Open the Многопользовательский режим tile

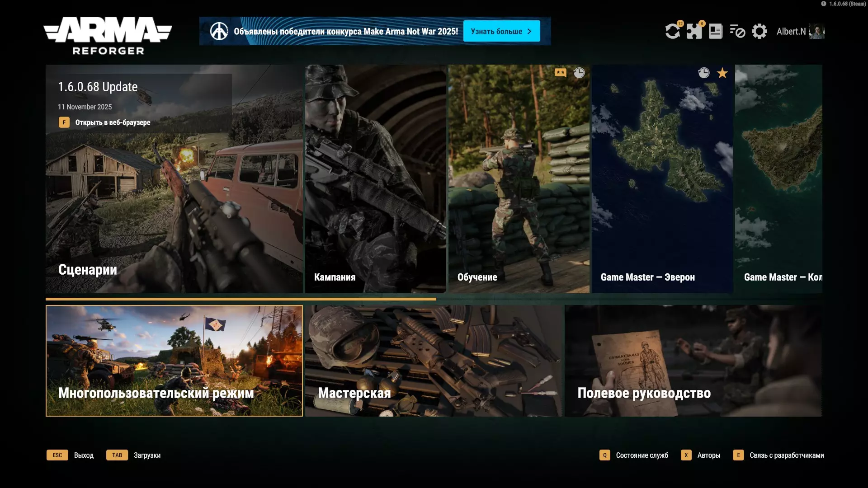pos(174,361)
